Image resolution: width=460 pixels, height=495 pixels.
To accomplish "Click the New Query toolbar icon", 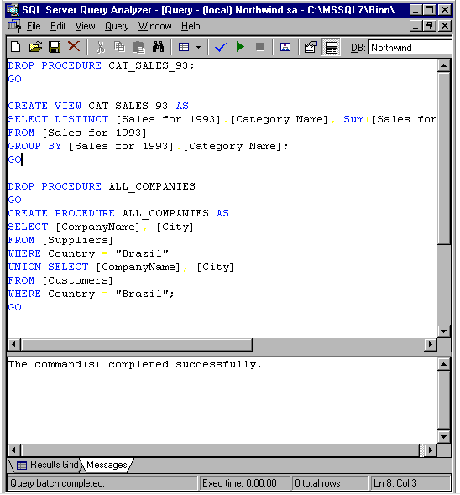I will [15, 47].
